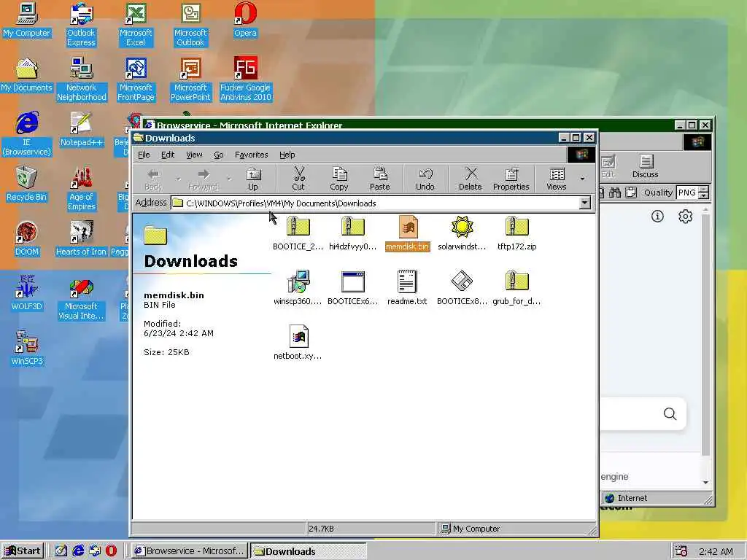Click the Downloads taskbar button
Screen dimensions: 747x560
[x=308, y=551]
